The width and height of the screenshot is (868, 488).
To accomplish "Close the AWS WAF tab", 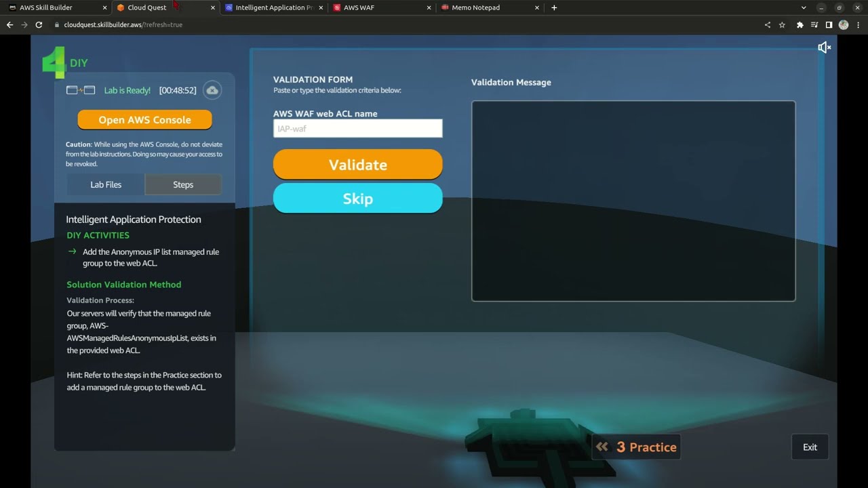I will point(429,7).
